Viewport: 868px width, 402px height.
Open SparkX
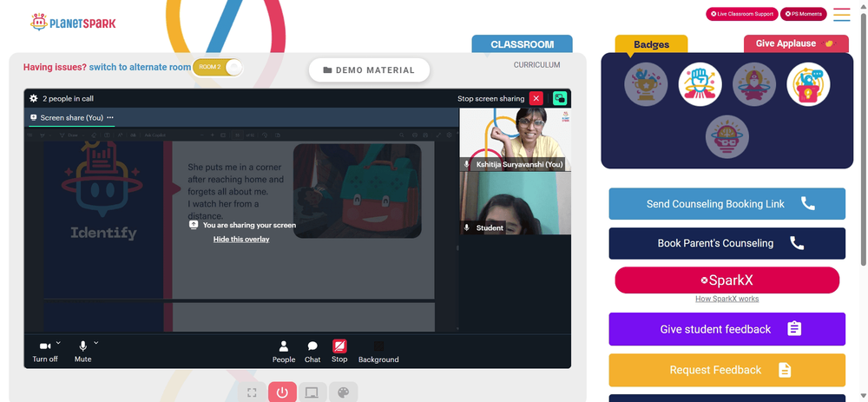coord(727,280)
